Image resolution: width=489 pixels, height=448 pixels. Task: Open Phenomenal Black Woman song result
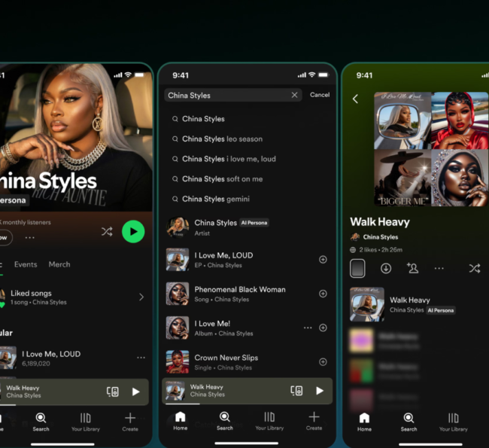point(247,294)
